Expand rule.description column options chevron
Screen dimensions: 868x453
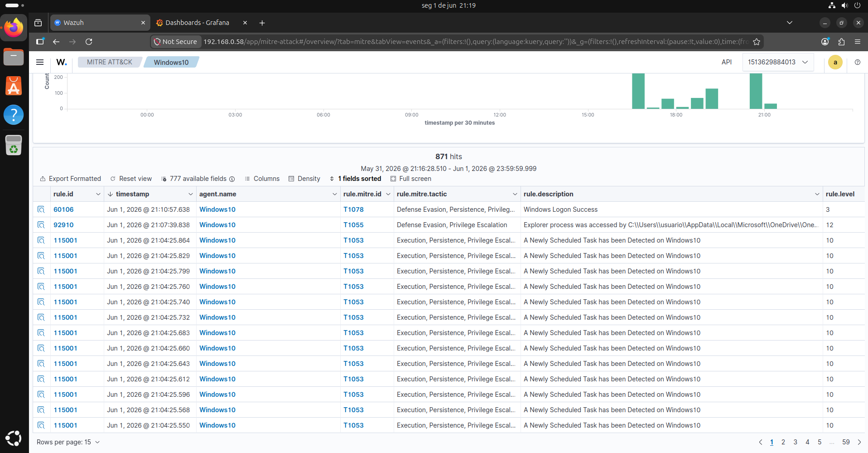click(x=817, y=194)
